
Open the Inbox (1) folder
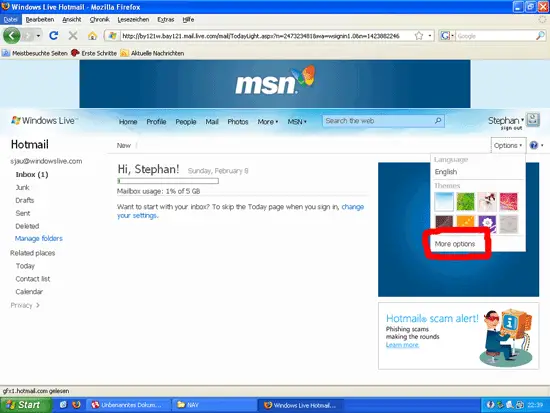coord(32,174)
